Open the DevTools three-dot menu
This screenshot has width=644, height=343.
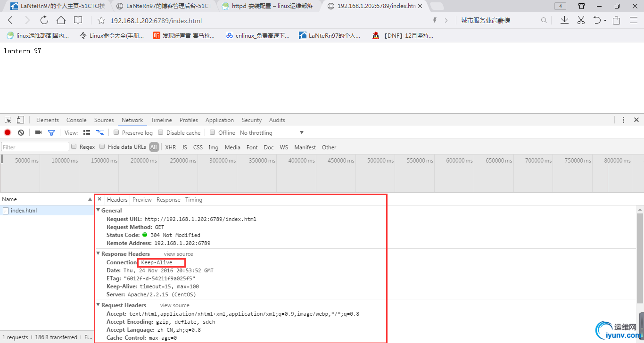pos(623,120)
